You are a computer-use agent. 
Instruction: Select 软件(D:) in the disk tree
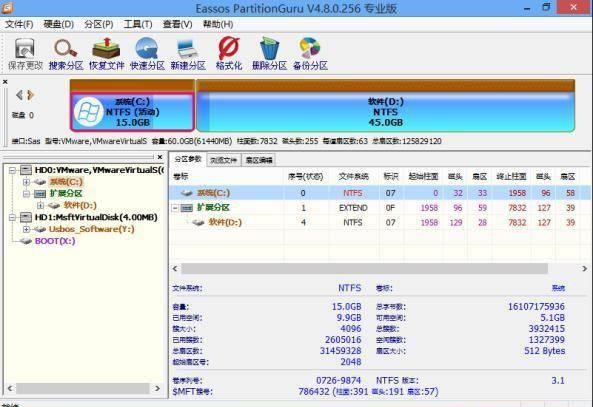point(80,205)
